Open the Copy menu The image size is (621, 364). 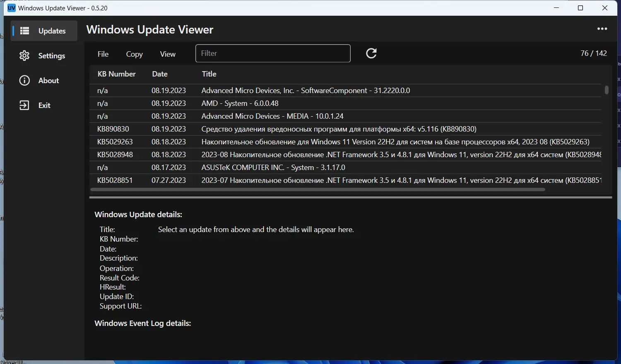(x=134, y=54)
